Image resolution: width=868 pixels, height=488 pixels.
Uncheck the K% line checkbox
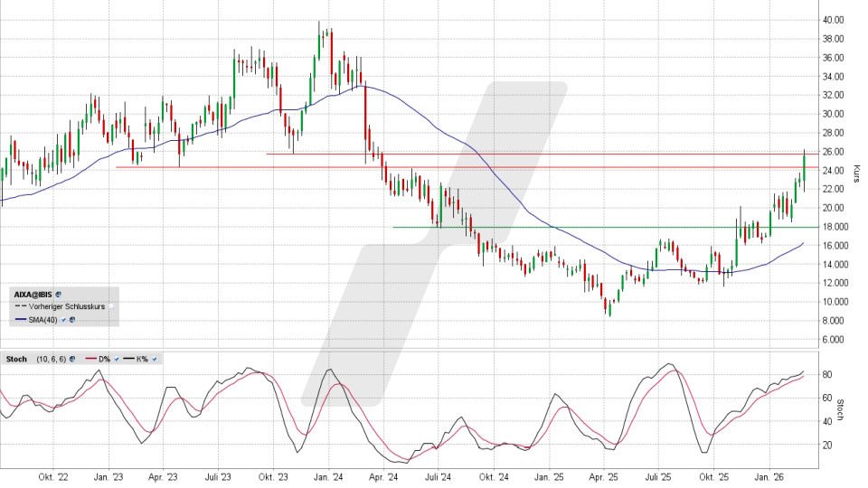point(155,359)
